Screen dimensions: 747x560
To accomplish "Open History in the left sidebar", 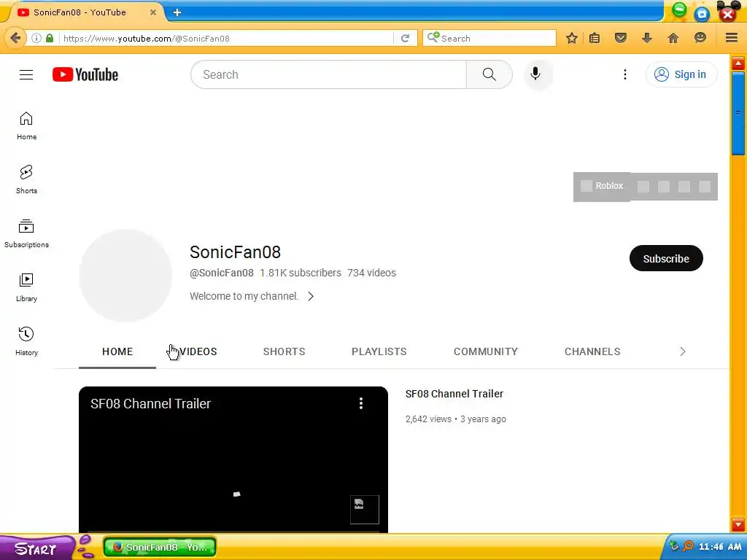I will (26, 341).
